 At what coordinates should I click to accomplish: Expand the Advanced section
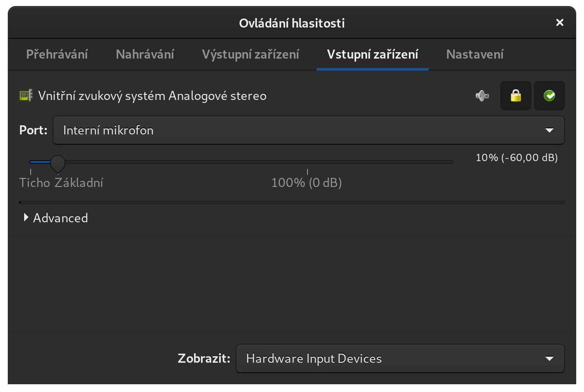(x=56, y=218)
